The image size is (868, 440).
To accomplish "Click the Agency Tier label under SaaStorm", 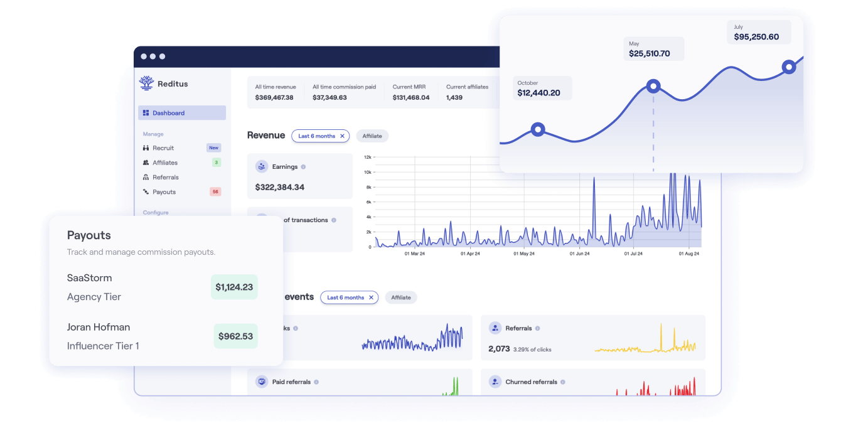I will 94,297.
